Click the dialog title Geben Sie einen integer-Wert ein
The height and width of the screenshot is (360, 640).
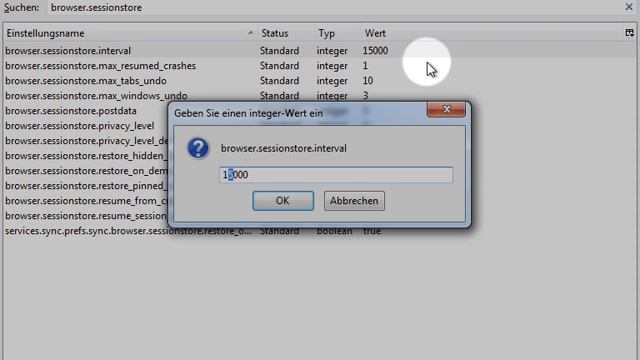pos(248,113)
